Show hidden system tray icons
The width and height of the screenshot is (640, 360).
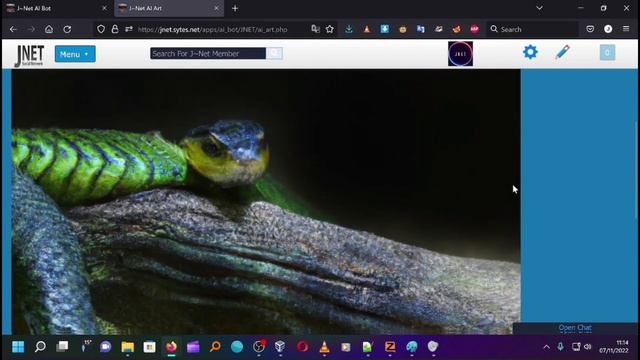tap(547, 347)
